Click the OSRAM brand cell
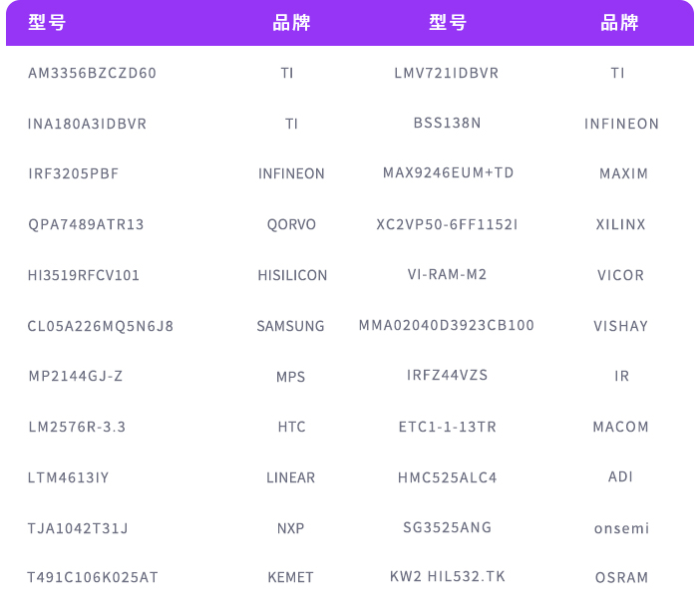Viewport: 700px width, 613px height. click(620, 578)
